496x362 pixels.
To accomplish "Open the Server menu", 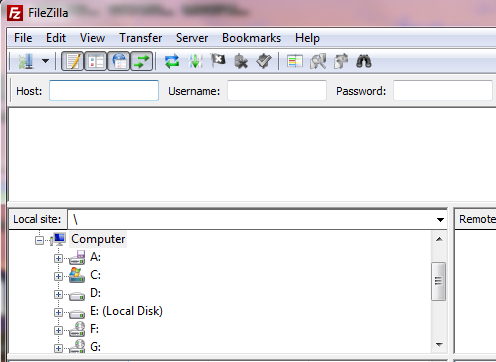I will [192, 38].
